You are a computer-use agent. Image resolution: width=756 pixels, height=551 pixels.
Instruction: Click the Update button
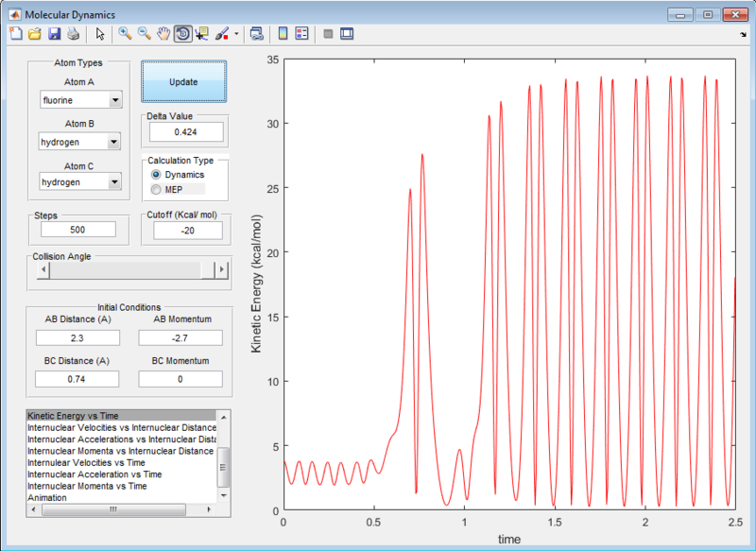coord(183,81)
